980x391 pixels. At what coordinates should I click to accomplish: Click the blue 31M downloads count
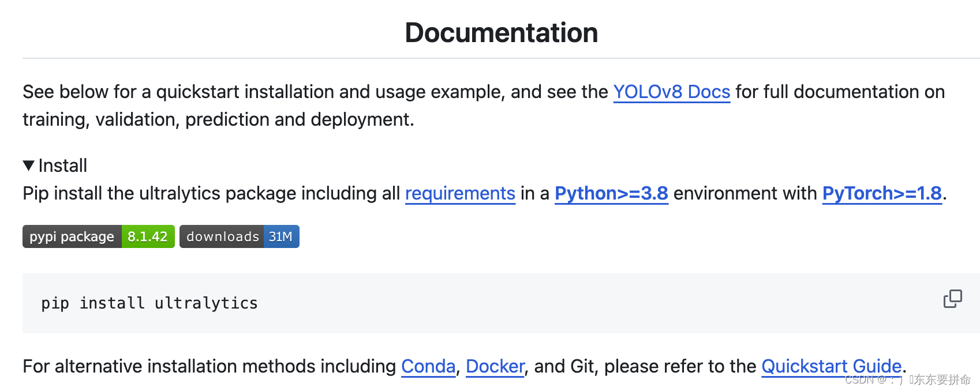tap(280, 236)
